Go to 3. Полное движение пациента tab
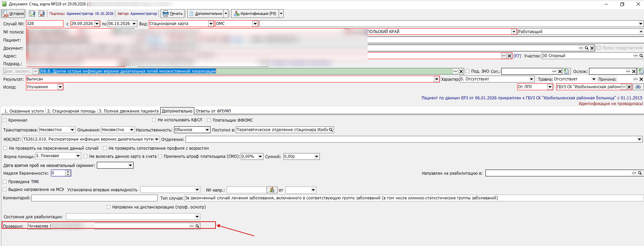Viewport: 644px width, 246px height. tap(129, 111)
